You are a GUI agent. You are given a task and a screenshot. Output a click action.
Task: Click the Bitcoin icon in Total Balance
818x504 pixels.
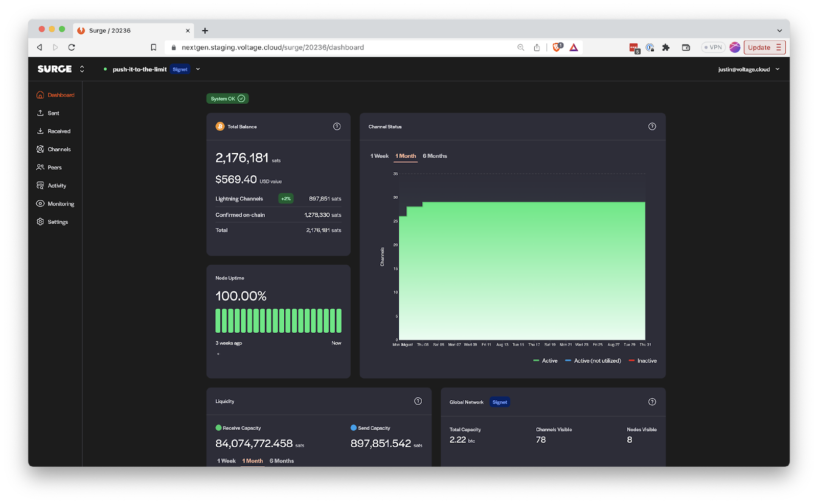pyautogui.click(x=220, y=127)
